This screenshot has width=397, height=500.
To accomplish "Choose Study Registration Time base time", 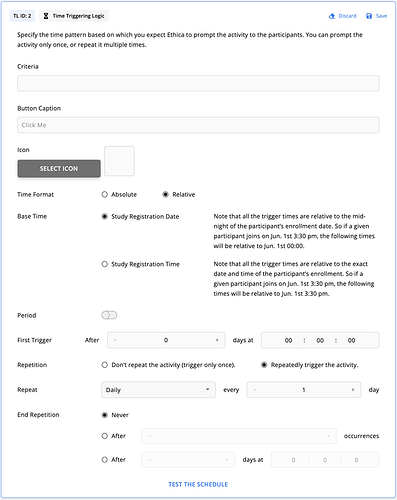I will click(105, 264).
